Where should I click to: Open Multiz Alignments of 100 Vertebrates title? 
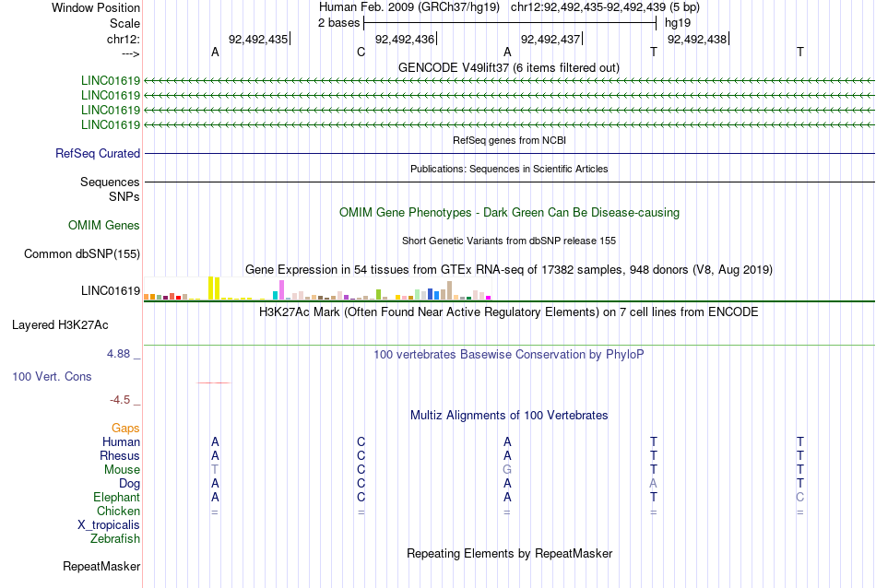[x=509, y=415]
